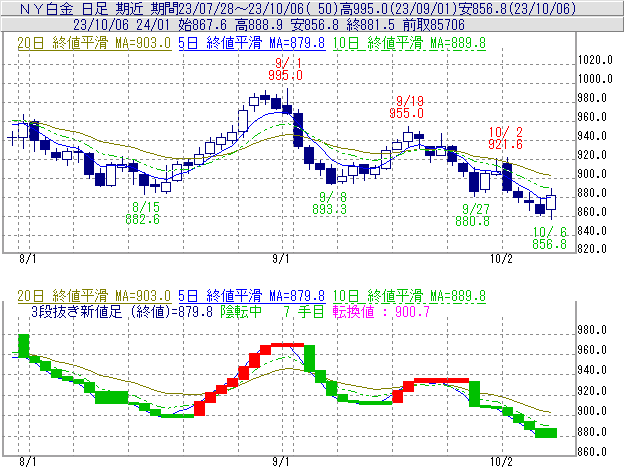Click the green 陰転中 status text

point(242,311)
